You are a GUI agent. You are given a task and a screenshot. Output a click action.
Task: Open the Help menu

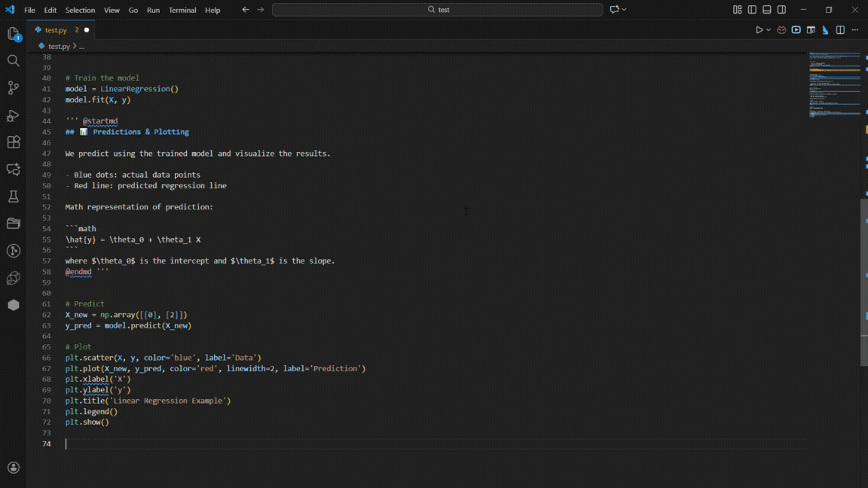pyautogui.click(x=212, y=10)
